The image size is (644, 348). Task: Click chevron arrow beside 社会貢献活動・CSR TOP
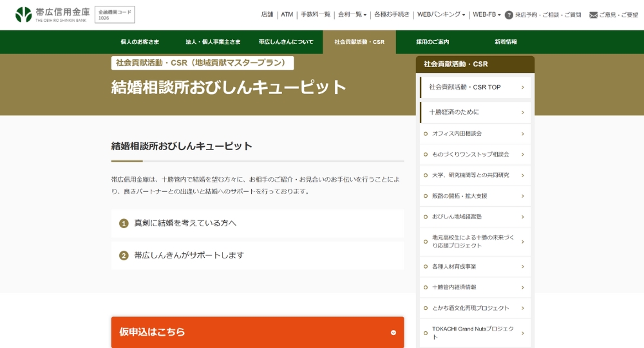(522, 87)
